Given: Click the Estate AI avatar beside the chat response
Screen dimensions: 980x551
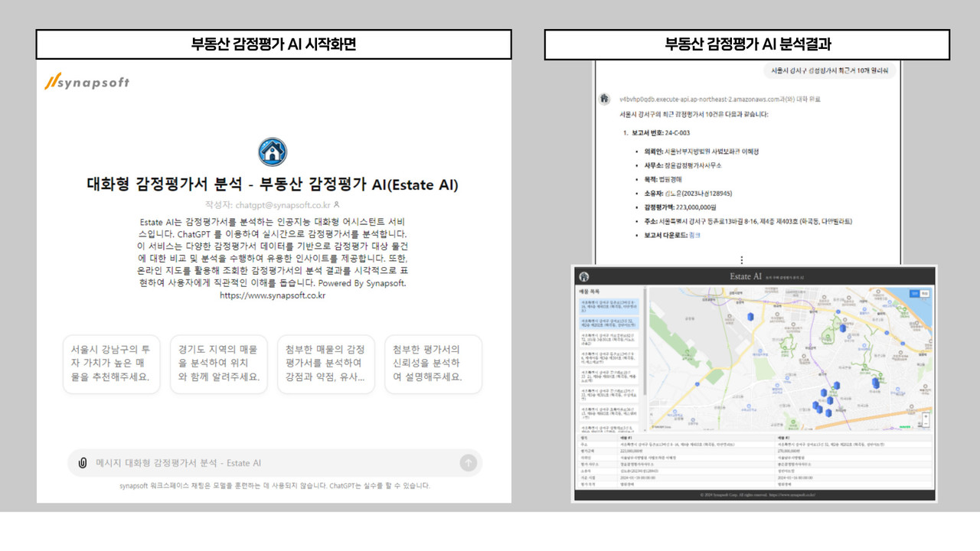Looking at the screenshot, I should tap(605, 99).
